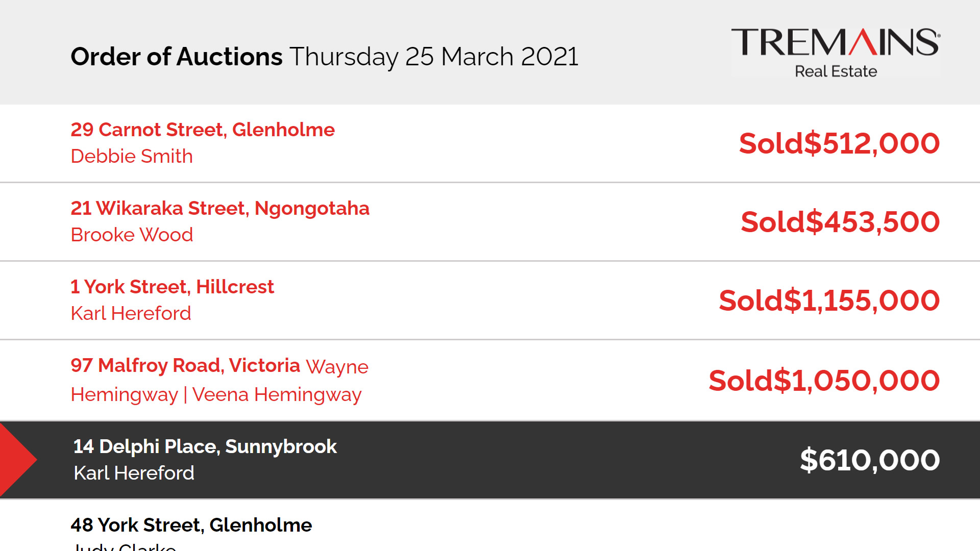Open the 21 Wikaraka Street, Ngongotaha listing

click(x=220, y=208)
